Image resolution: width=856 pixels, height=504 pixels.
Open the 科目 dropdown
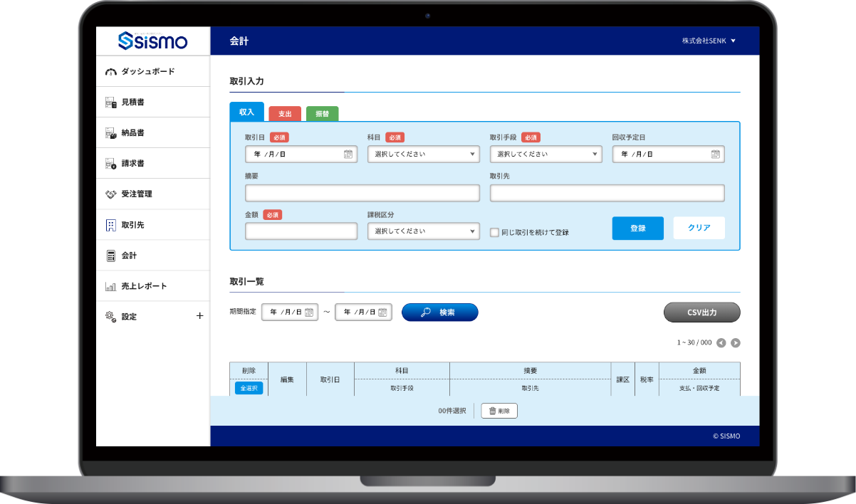pyautogui.click(x=423, y=154)
